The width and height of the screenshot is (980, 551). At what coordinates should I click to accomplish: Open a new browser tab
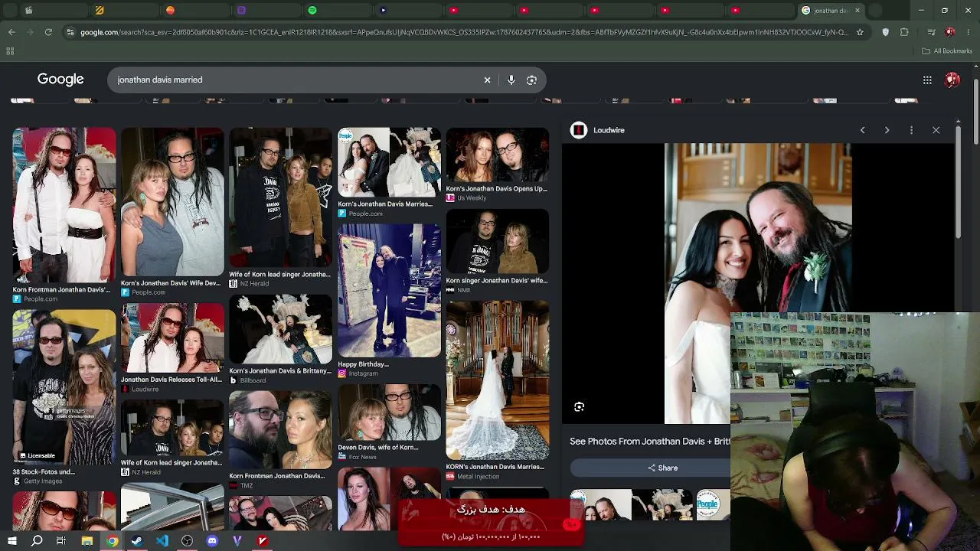click(876, 11)
